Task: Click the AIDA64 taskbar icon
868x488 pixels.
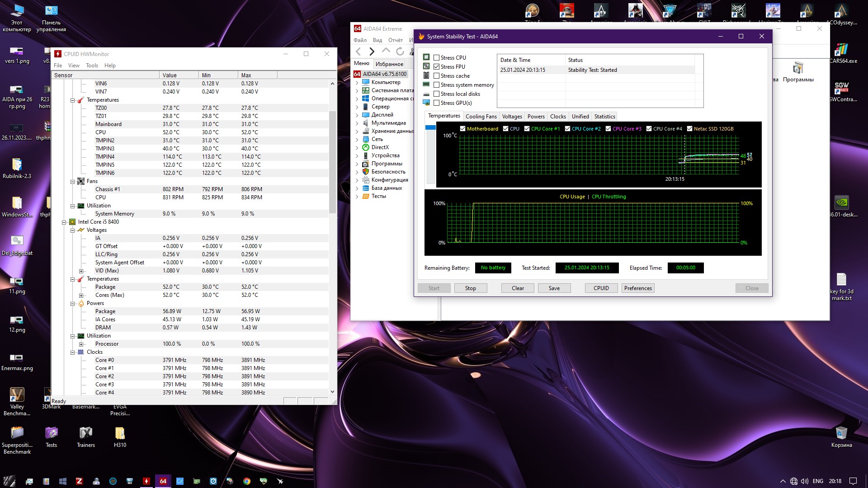Action: tap(163, 481)
